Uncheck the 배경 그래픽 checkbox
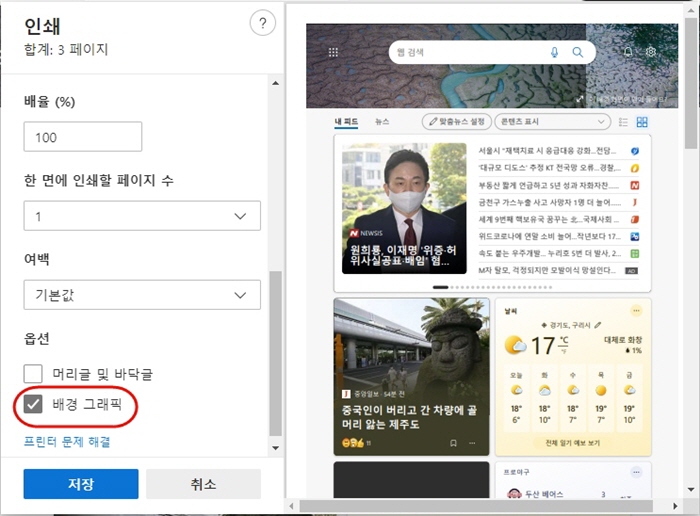Screen dimensions: 700x516 click(x=33, y=404)
